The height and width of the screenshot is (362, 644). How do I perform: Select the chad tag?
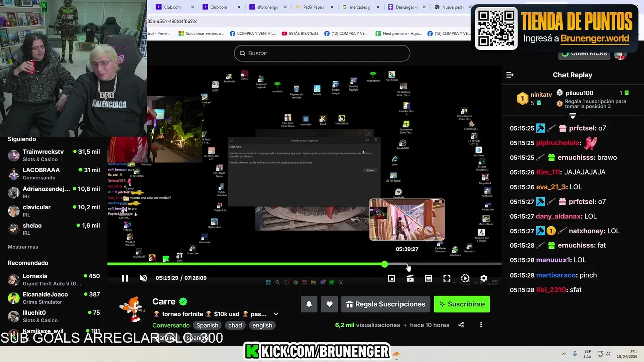(x=235, y=325)
